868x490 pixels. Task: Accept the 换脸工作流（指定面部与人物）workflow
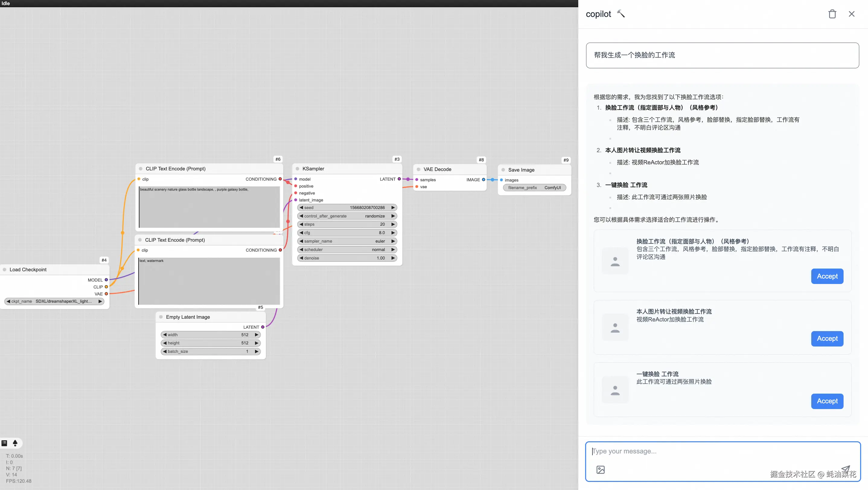[827, 276]
